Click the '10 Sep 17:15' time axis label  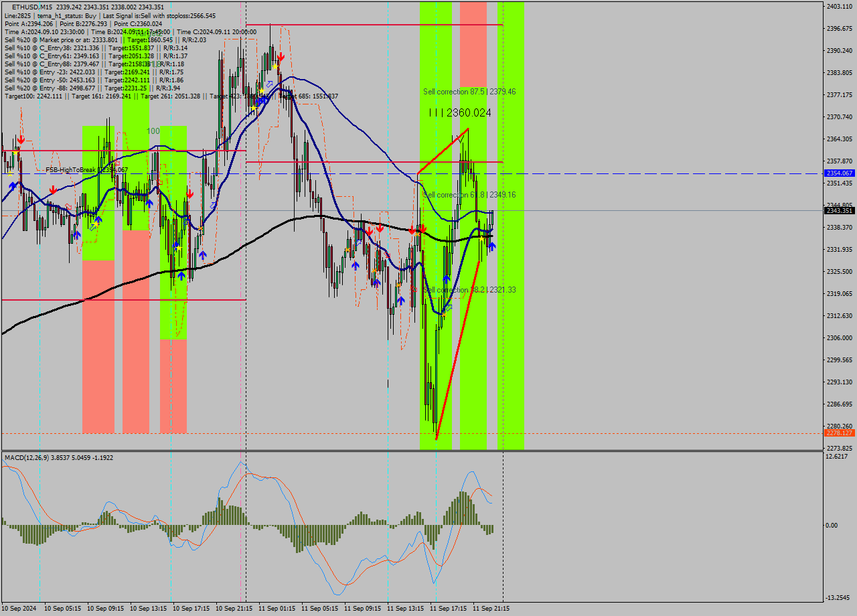pyautogui.click(x=191, y=609)
